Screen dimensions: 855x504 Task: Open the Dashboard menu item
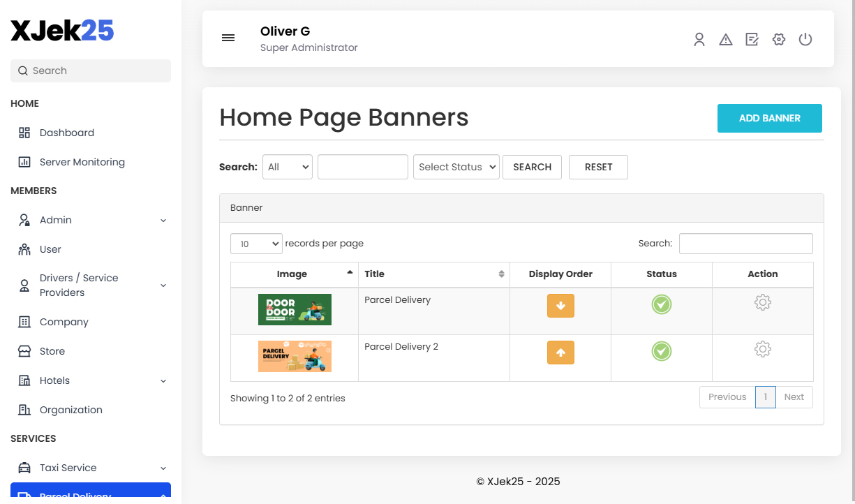[66, 133]
